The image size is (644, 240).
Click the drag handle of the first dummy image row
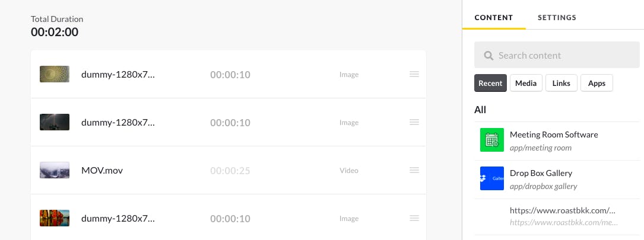[x=414, y=74]
